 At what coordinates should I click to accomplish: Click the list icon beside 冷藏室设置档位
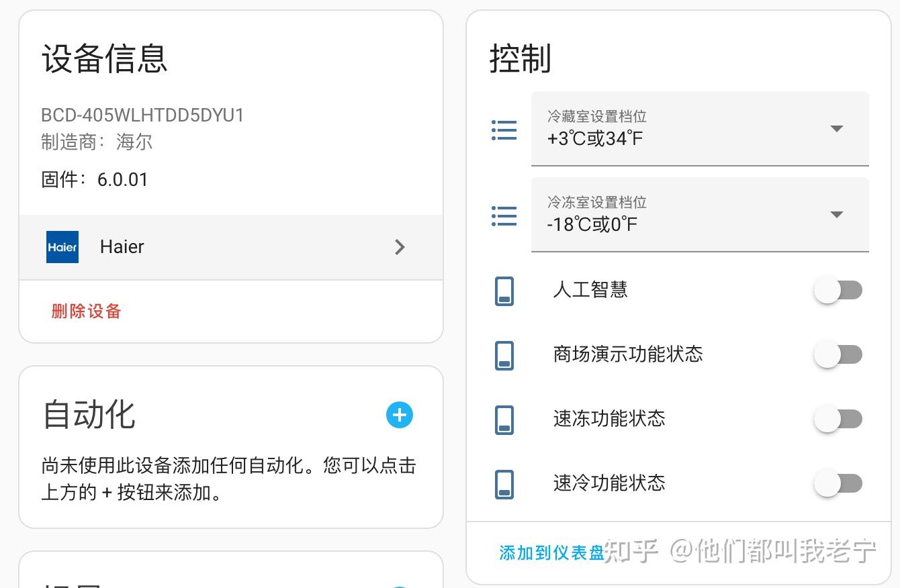click(x=504, y=130)
